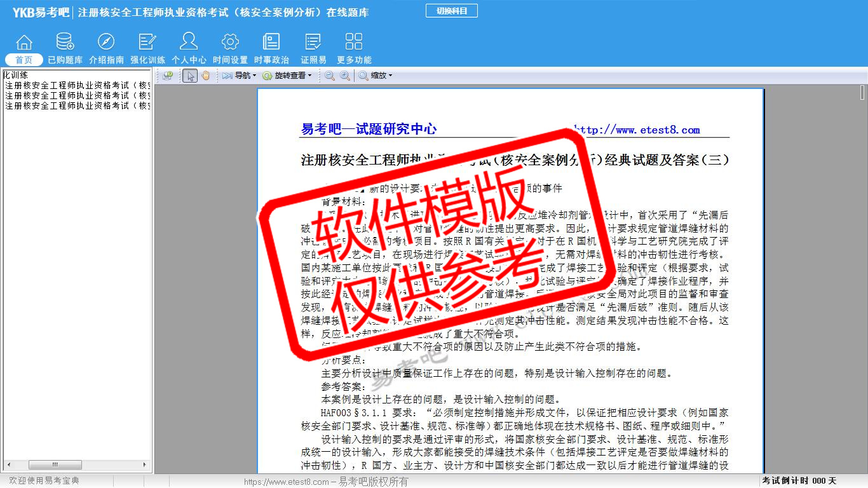Open 时事政治 news section

[271, 48]
